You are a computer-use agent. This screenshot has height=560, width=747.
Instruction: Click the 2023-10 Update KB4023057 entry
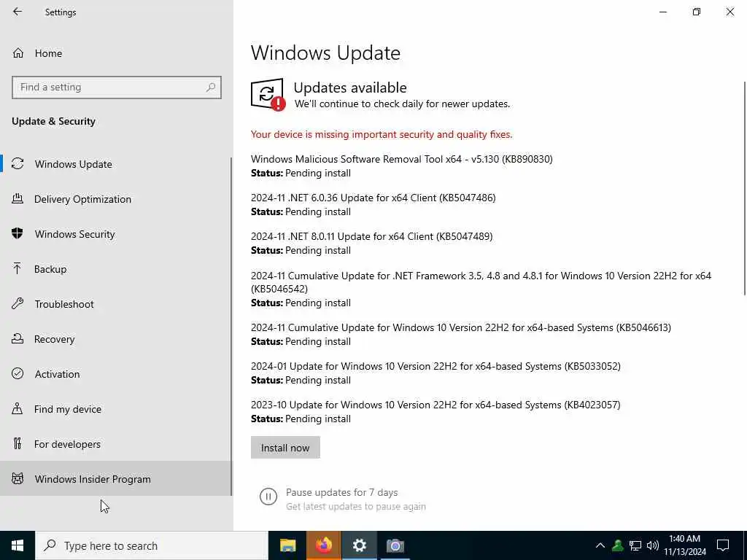click(436, 411)
